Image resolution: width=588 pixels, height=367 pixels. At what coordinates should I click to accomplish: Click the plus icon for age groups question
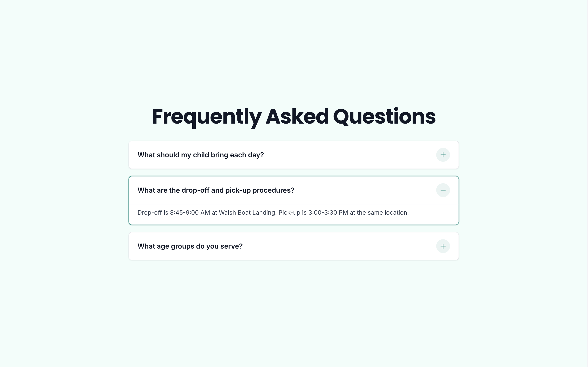pyautogui.click(x=443, y=246)
